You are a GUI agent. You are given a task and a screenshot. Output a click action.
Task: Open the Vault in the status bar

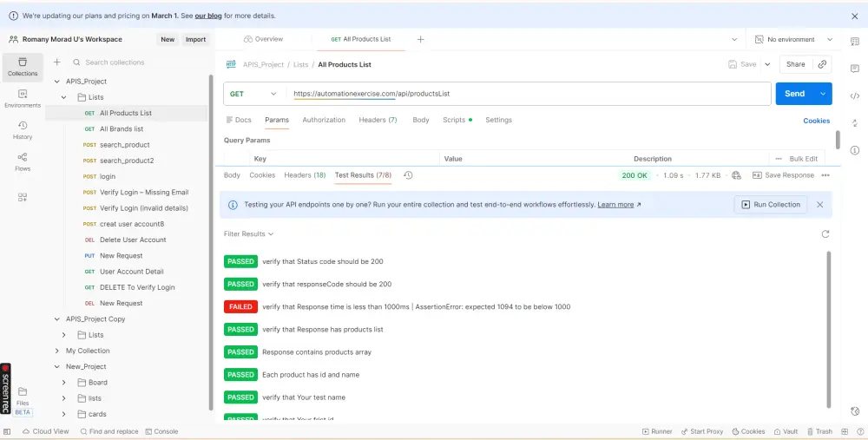coord(786,431)
